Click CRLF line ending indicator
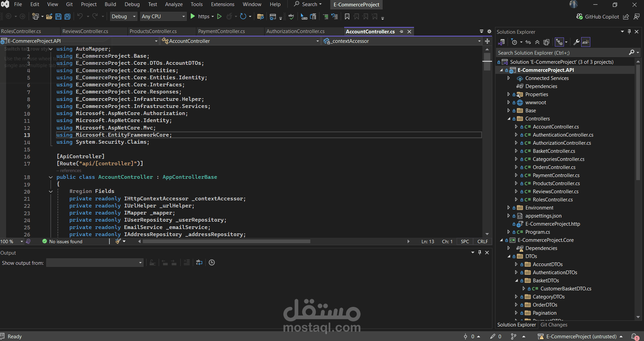Screen dimensions: 644x341 [483, 241]
